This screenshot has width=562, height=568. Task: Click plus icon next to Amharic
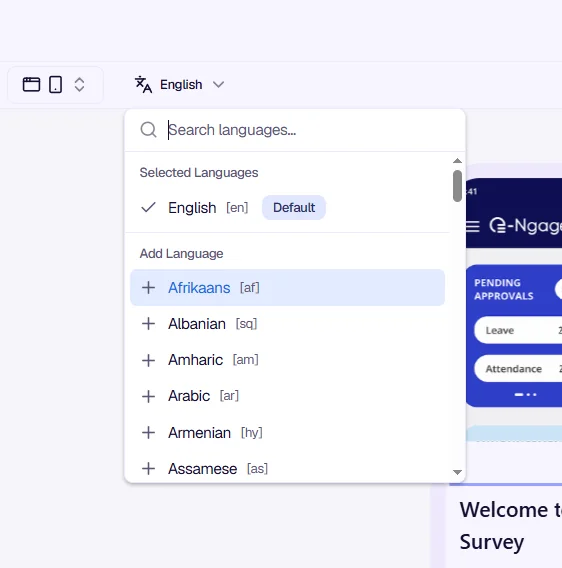coord(148,360)
